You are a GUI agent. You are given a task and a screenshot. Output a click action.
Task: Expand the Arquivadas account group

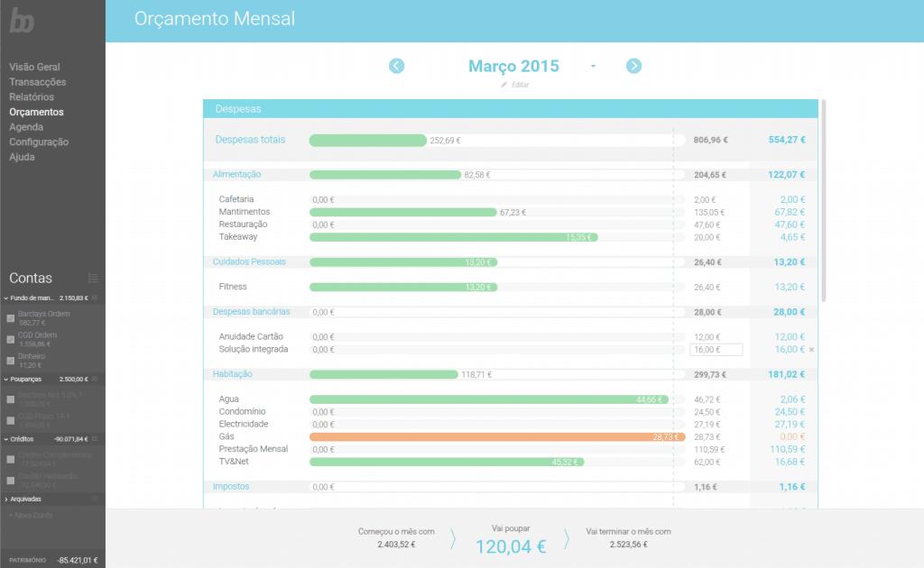(6, 499)
